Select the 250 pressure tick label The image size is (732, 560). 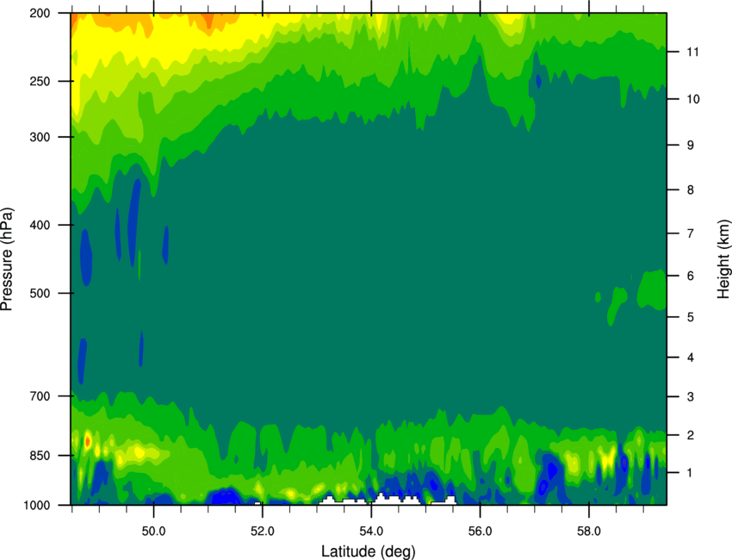(x=40, y=81)
